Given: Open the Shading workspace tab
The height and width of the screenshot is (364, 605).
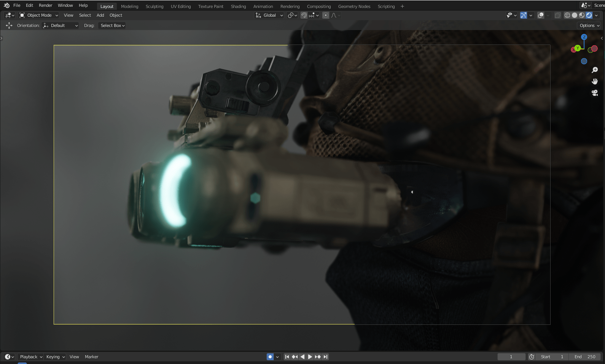Looking at the screenshot, I should (x=238, y=6).
